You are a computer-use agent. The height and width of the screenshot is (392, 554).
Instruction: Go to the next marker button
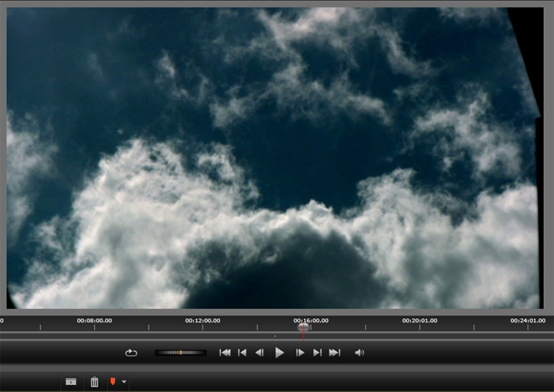coord(317,352)
